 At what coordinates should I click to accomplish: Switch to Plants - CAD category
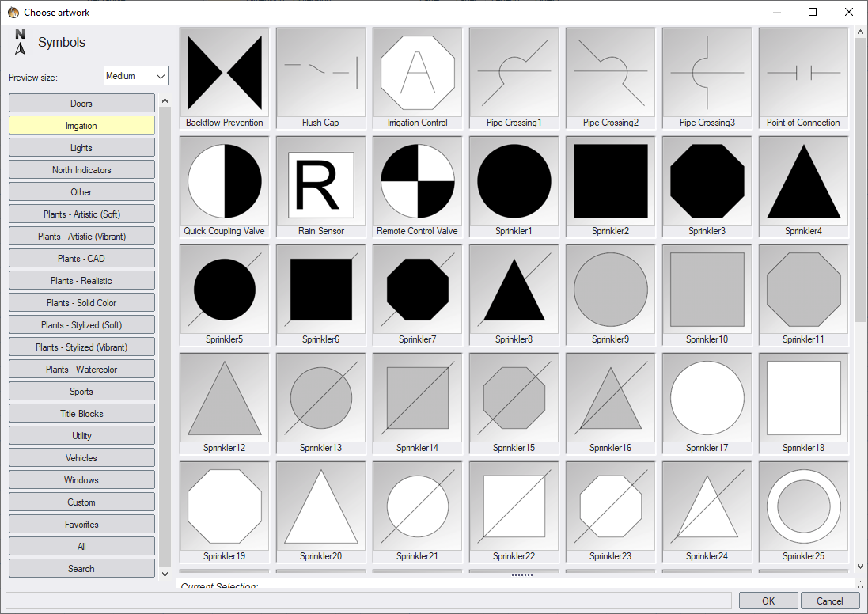coord(81,259)
